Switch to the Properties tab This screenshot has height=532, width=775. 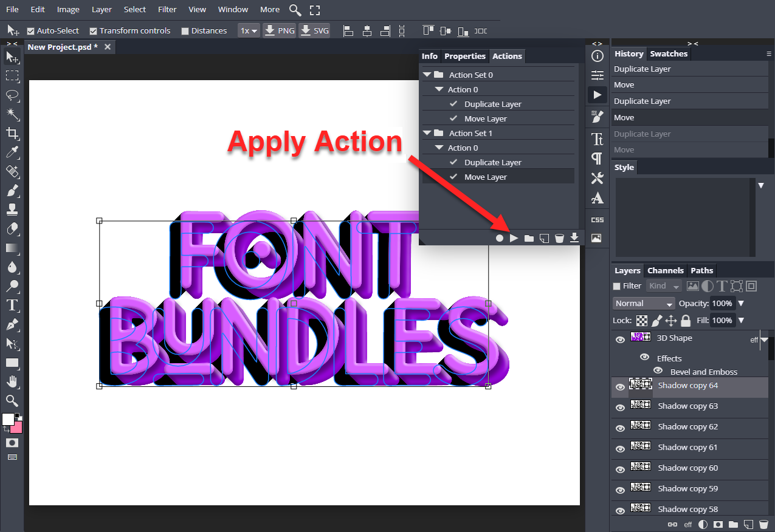[x=465, y=56]
